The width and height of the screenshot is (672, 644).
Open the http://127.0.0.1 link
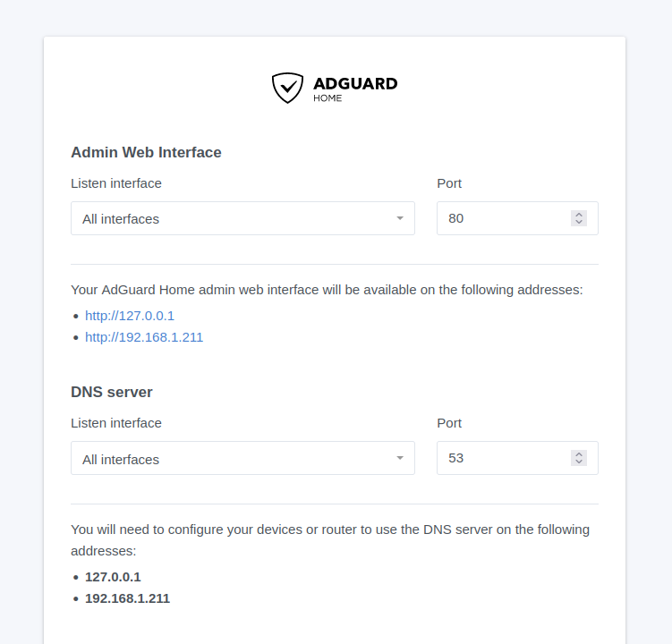coord(130,316)
